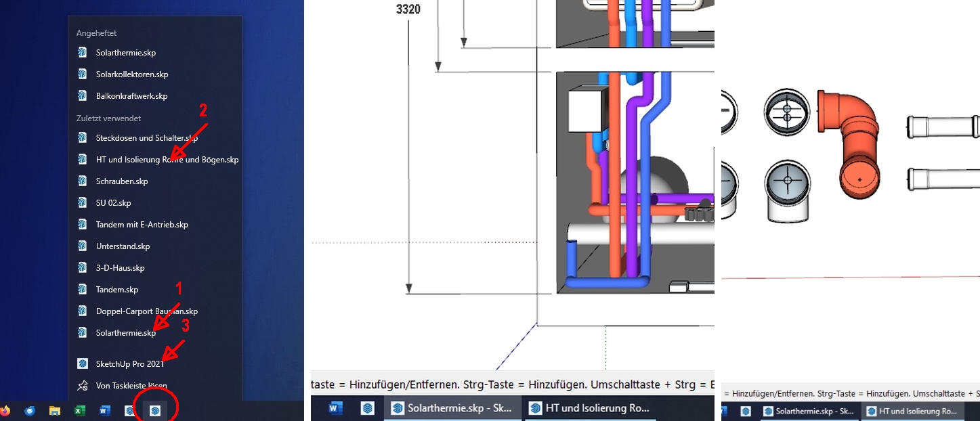980x421 pixels.
Task: Click the highlighted SketchUp taskbar icon
Action: [x=154, y=410]
